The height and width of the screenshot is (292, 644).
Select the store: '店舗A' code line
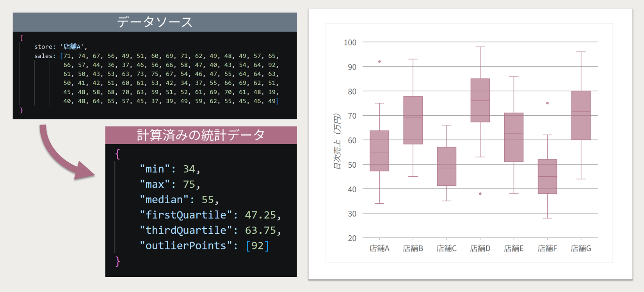(x=60, y=47)
